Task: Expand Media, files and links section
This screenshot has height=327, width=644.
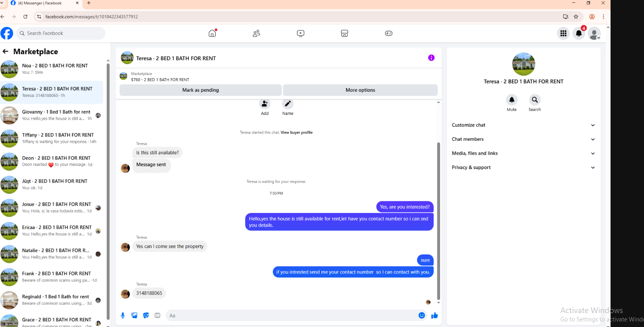Action: (523, 153)
